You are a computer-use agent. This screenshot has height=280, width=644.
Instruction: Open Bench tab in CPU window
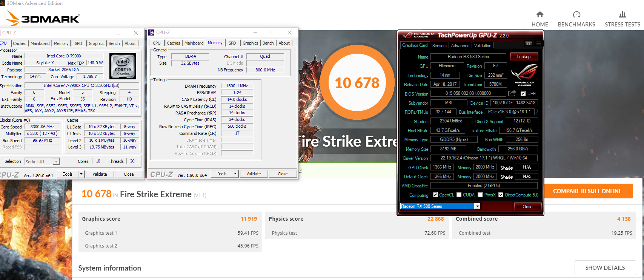[114, 43]
